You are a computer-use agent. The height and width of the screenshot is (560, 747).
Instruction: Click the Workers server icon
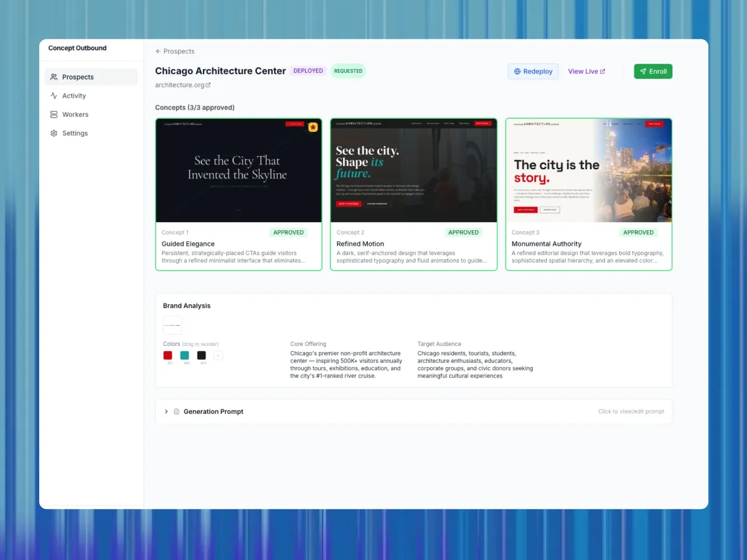pyautogui.click(x=54, y=114)
